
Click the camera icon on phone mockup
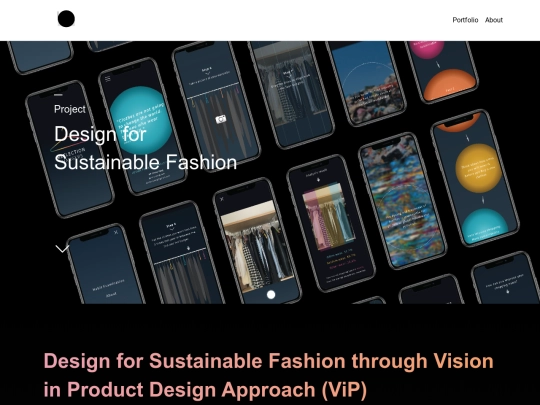[x=221, y=119]
